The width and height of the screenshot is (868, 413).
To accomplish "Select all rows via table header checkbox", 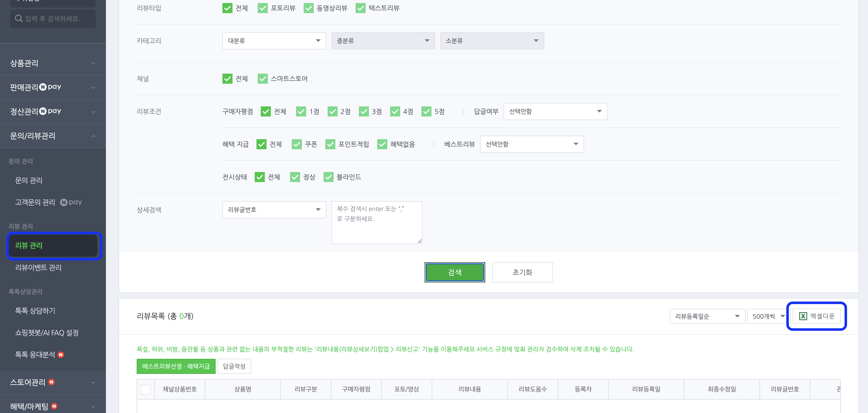I will point(146,389).
